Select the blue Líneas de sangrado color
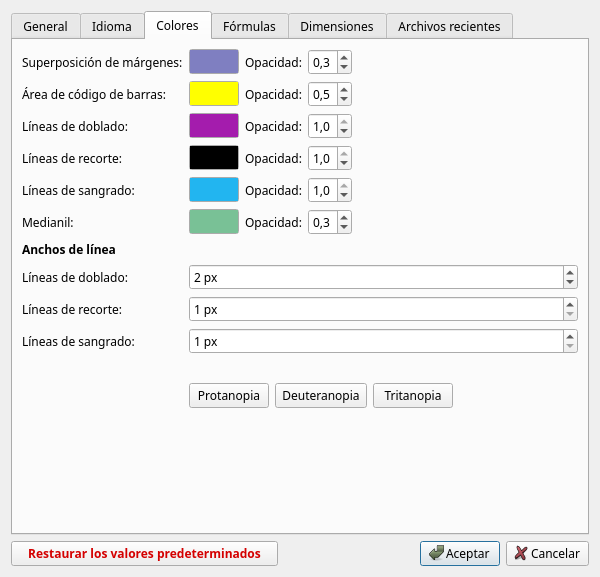The image size is (600, 577). tap(214, 190)
